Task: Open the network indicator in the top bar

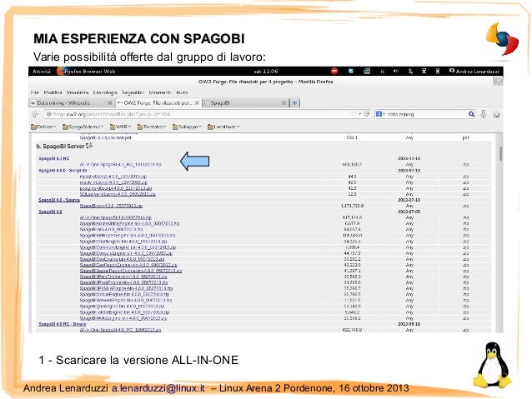Action: coord(424,71)
